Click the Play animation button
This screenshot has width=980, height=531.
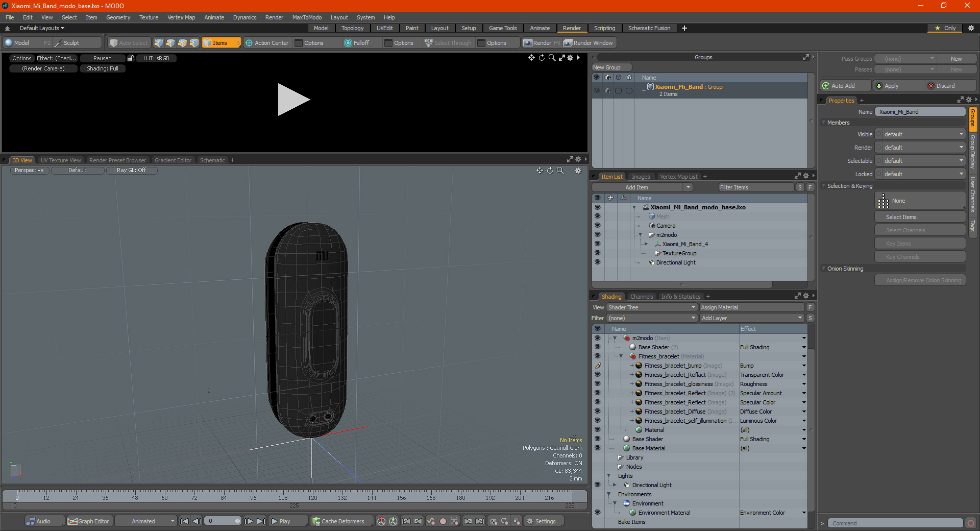pyautogui.click(x=287, y=521)
